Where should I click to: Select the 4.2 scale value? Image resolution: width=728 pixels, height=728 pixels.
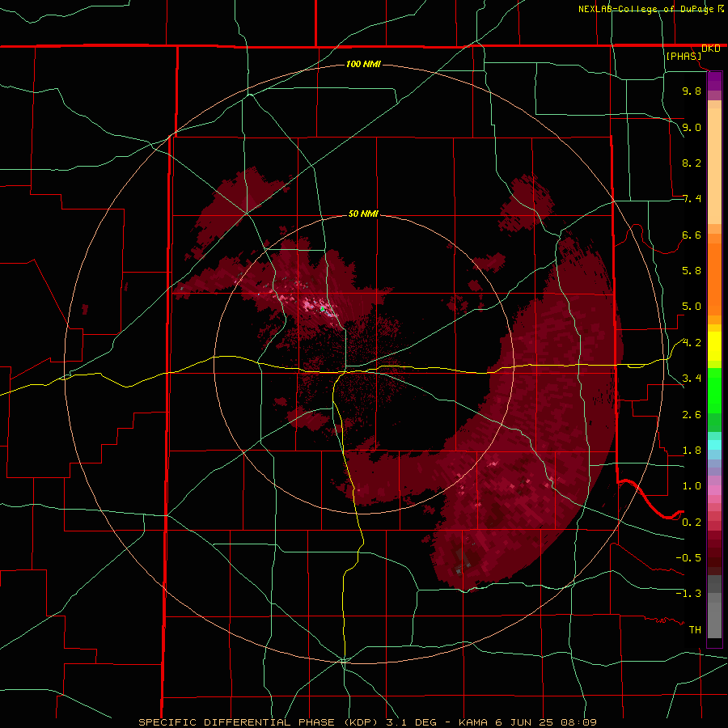[x=692, y=343]
